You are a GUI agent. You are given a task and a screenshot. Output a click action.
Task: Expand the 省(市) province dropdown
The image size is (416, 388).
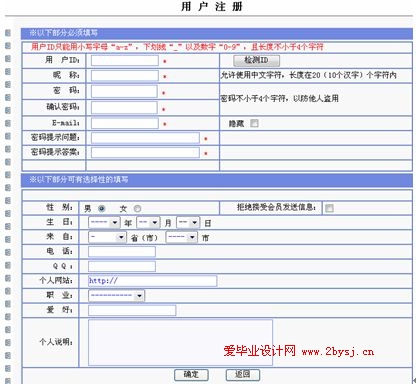107,237
